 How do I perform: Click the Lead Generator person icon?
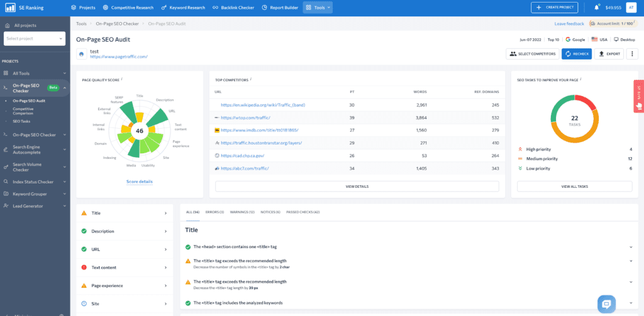coord(6,206)
